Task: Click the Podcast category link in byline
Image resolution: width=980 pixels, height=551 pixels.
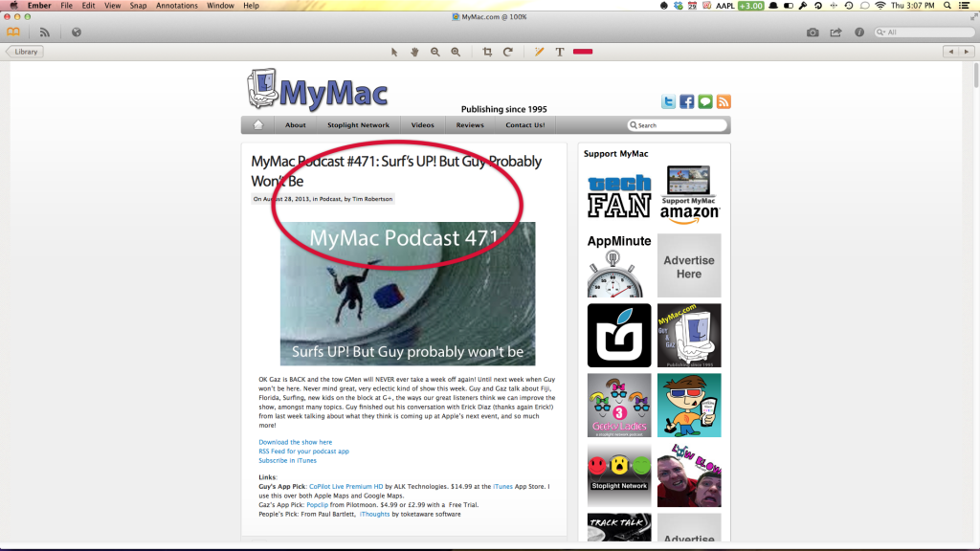Action: click(x=330, y=199)
